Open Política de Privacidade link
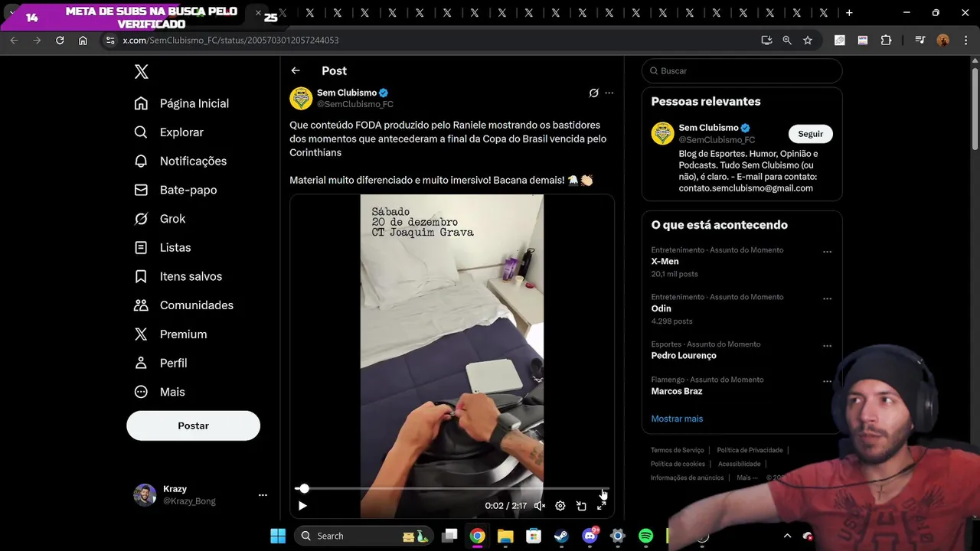The width and height of the screenshot is (980, 551). pos(750,450)
